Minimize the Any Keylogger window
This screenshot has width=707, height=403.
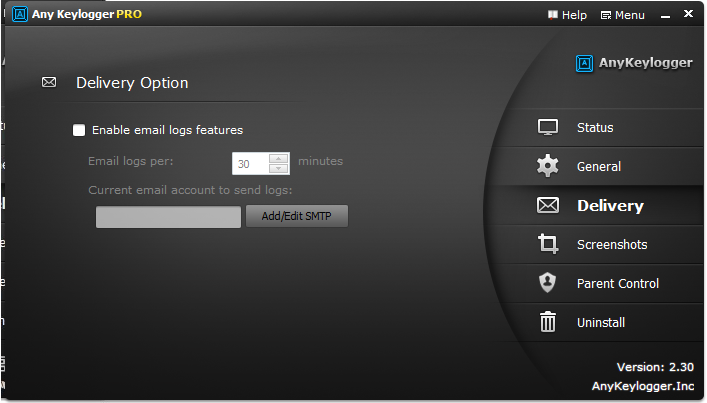point(665,15)
